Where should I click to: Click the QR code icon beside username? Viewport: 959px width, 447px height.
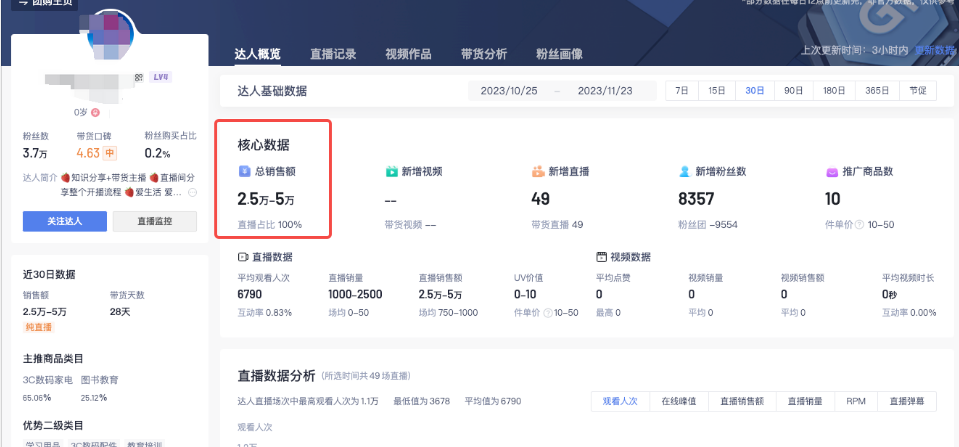pyautogui.click(x=138, y=77)
